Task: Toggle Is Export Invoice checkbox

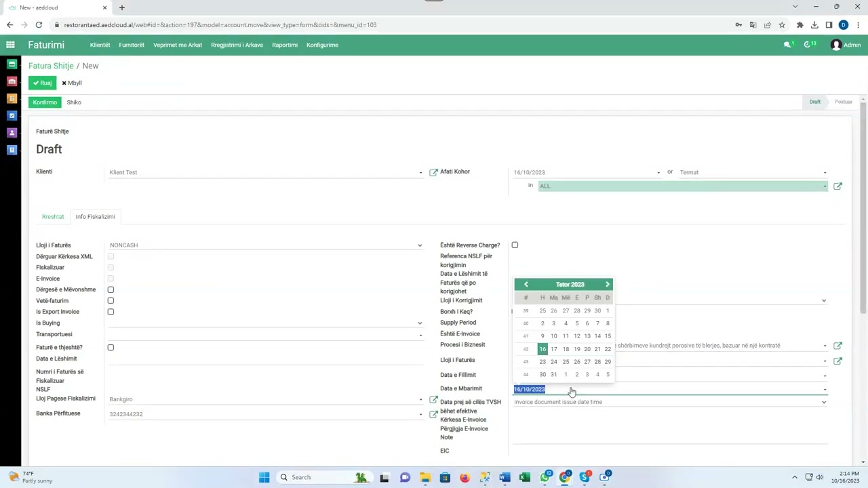Action: [111, 312]
